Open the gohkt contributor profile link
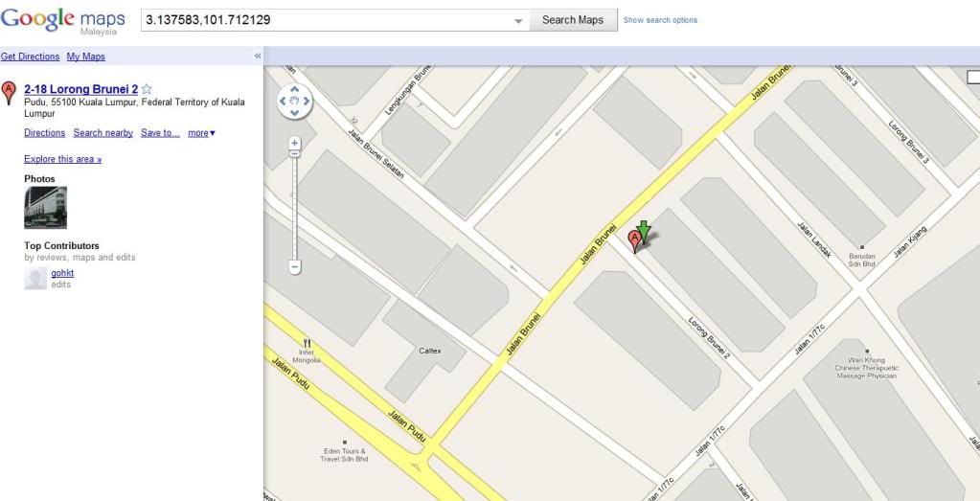980x501 pixels. (62, 273)
